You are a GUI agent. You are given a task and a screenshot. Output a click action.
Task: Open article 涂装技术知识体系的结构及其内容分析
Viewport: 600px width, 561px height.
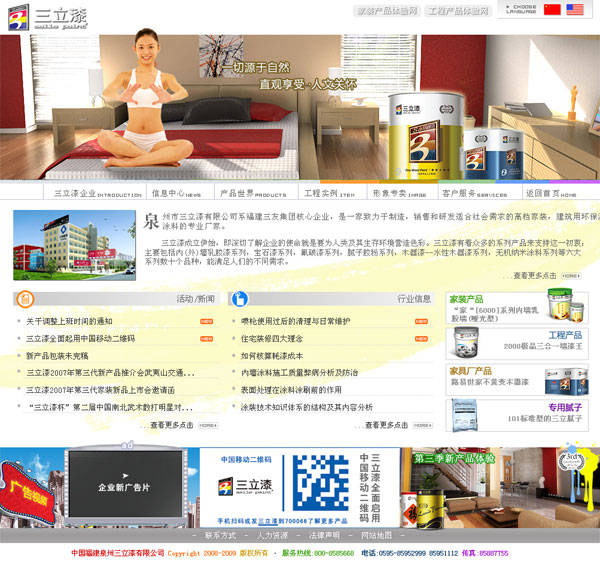tap(307, 407)
